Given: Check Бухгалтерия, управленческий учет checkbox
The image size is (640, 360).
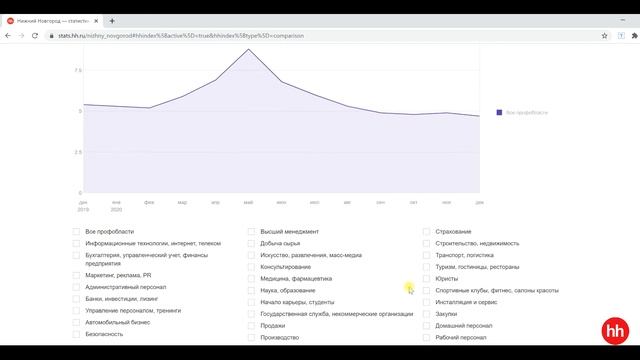Looking at the screenshot, I should (76, 255).
